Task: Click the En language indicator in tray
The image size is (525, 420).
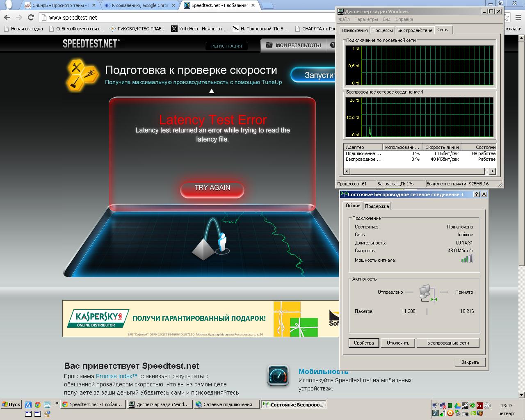Action: [479, 406]
